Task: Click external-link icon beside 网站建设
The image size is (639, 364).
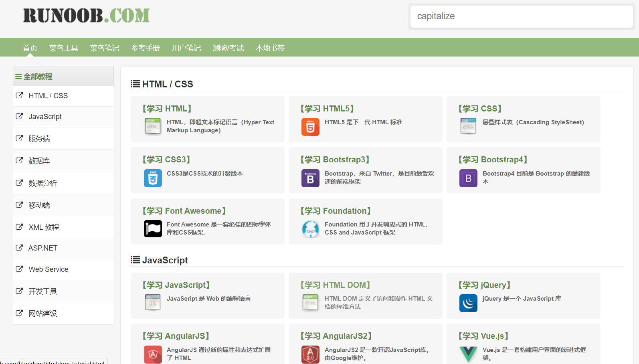Action: [19, 313]
